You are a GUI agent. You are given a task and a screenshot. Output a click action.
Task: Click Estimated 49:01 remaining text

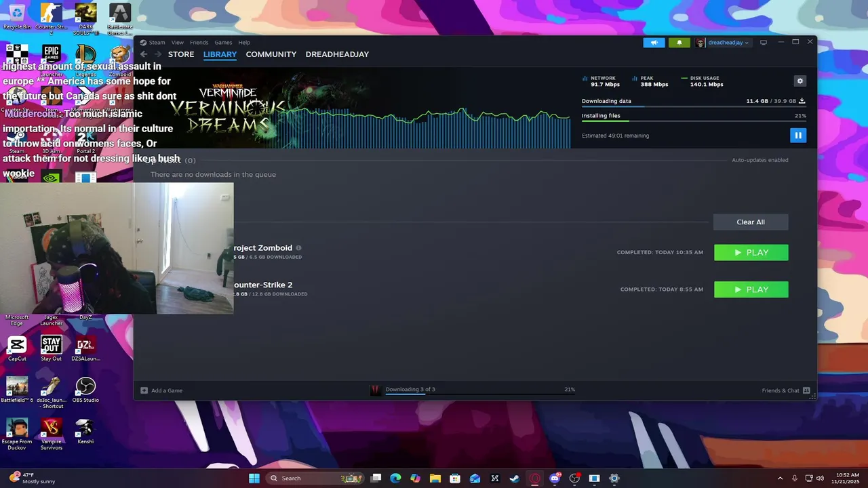click(615, 136)
